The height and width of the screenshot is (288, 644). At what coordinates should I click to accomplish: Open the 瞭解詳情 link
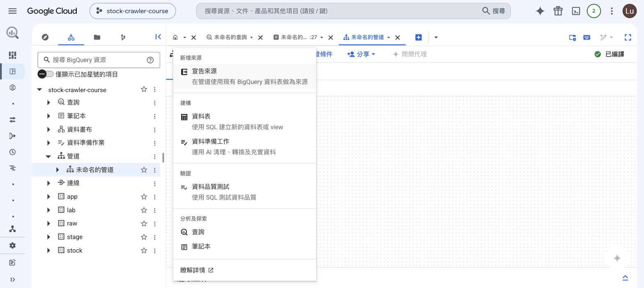[197, 270]
